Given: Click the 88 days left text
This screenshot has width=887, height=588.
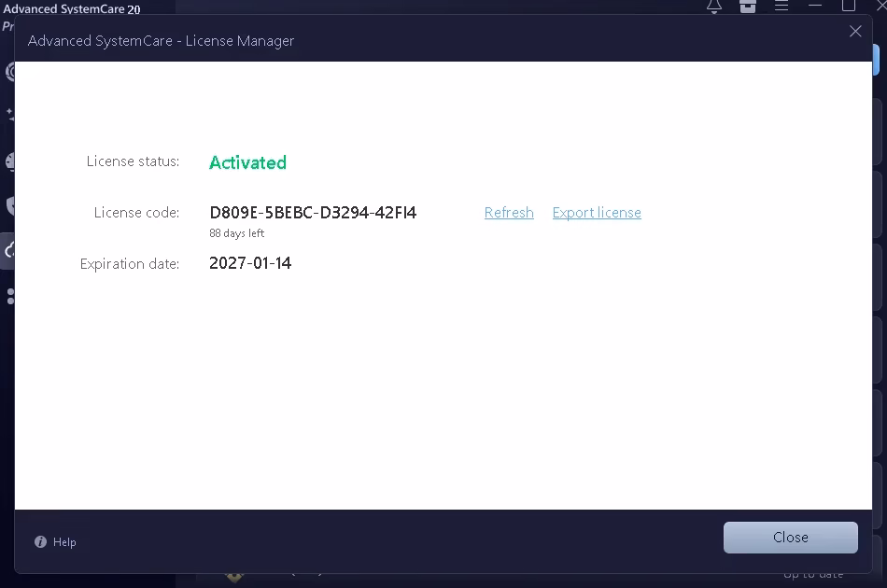Looking at the screenshot, I should point(236,233).
